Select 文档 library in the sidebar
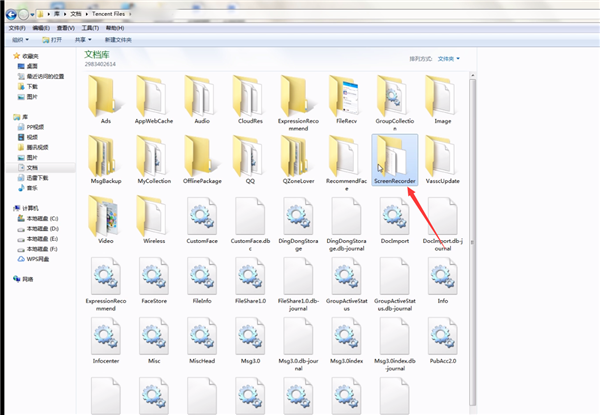600x415 pixels. pos(28,168)
